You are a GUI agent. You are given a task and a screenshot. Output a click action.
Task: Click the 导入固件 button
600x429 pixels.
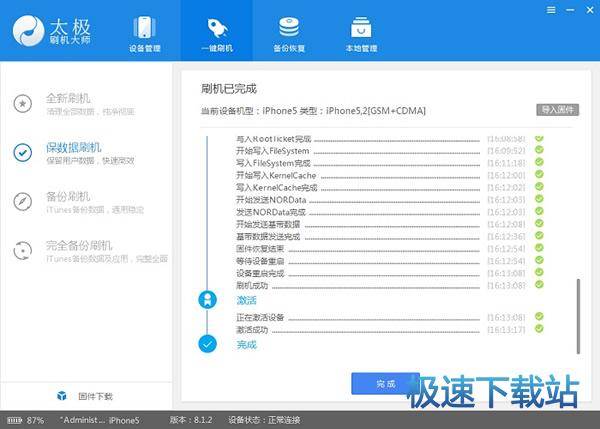point(558,110)
